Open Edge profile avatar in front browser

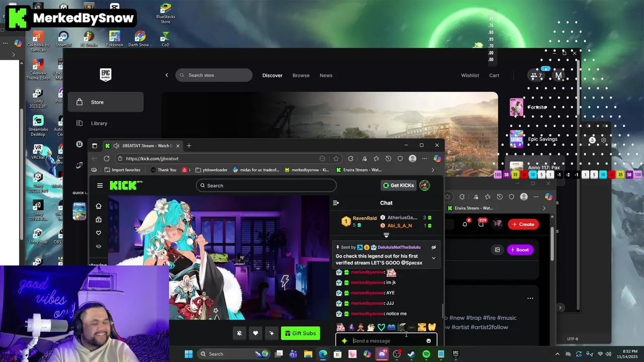point(413,158)
